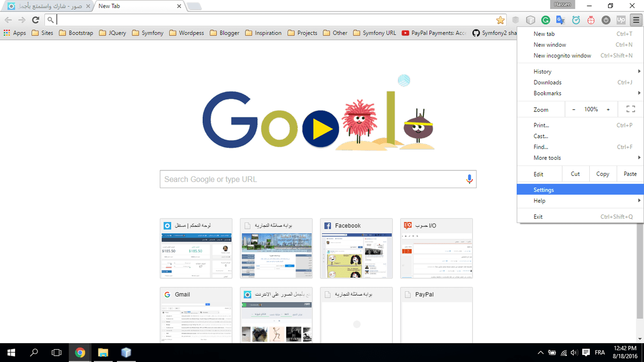The image size is (644, 362).
Task: Open the Bootstrap bookmarks folder
Action: [76, 33]
